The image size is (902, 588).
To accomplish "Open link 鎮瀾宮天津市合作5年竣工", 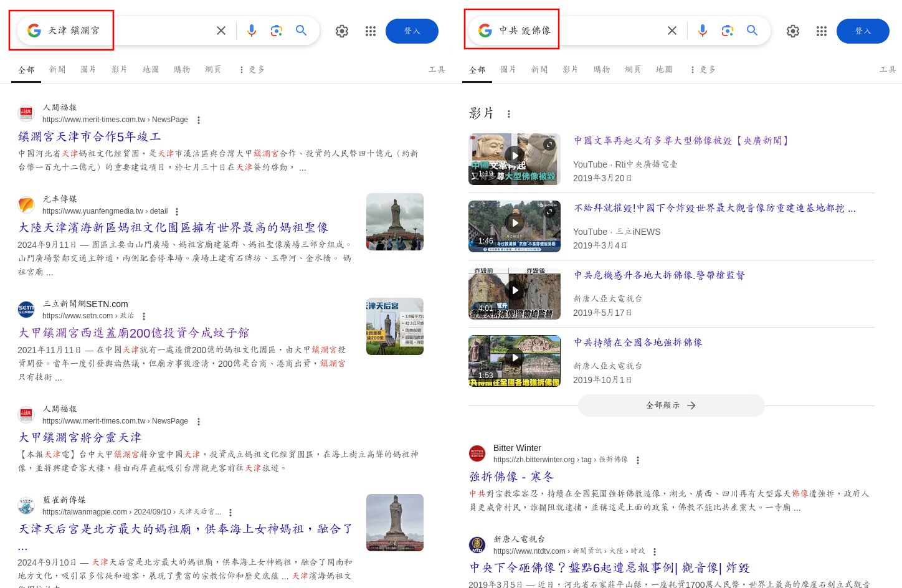I will tap(90, 136).
